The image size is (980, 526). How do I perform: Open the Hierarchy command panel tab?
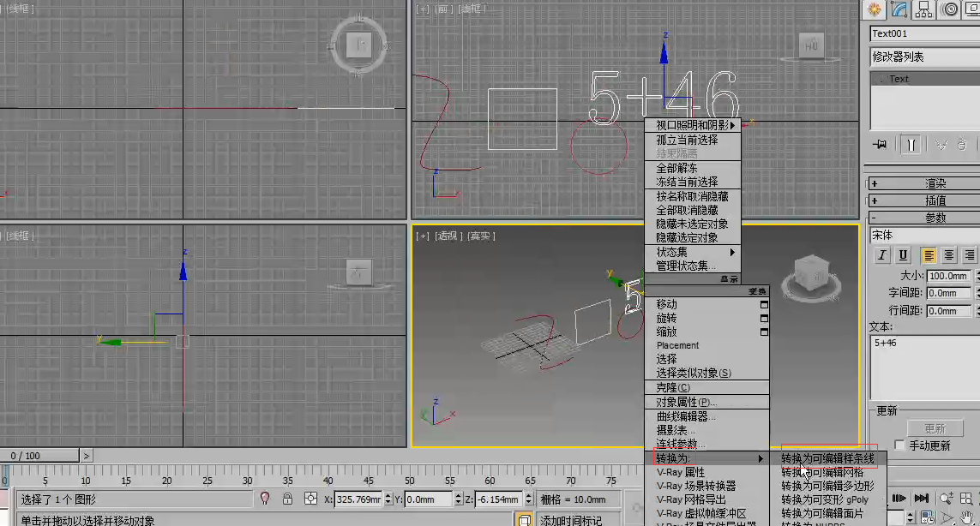tap(923, 9)
